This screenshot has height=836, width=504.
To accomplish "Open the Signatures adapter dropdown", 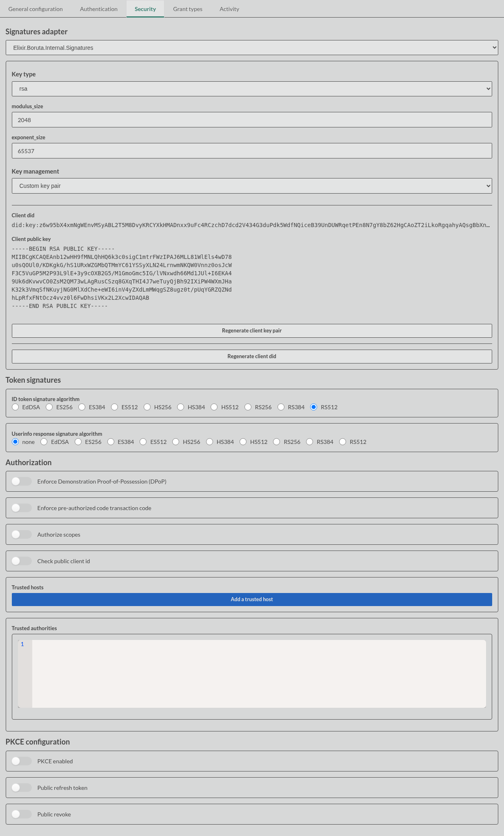I will click(252, 48).
